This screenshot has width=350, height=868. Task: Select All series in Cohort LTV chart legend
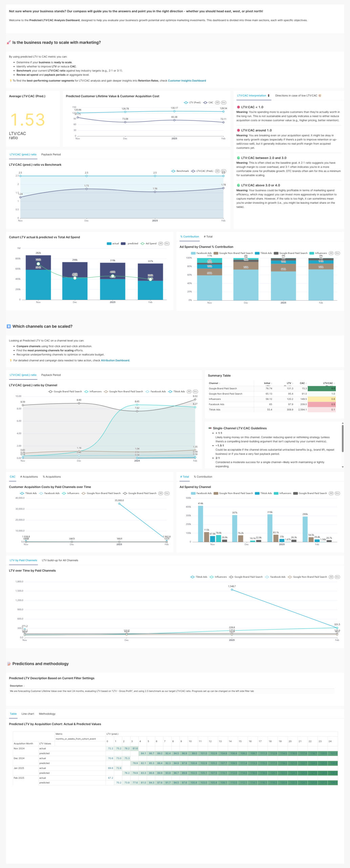[x=161, y=243]
